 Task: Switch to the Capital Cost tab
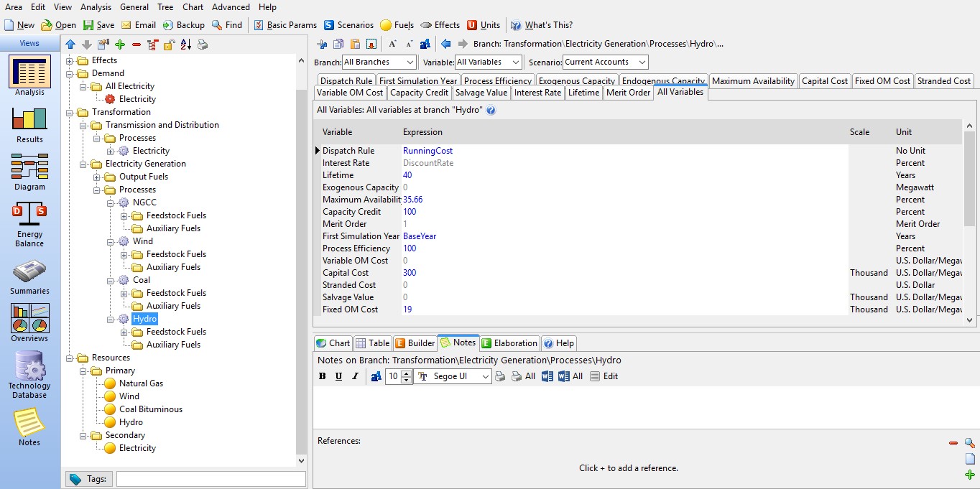tap(825, 81)
